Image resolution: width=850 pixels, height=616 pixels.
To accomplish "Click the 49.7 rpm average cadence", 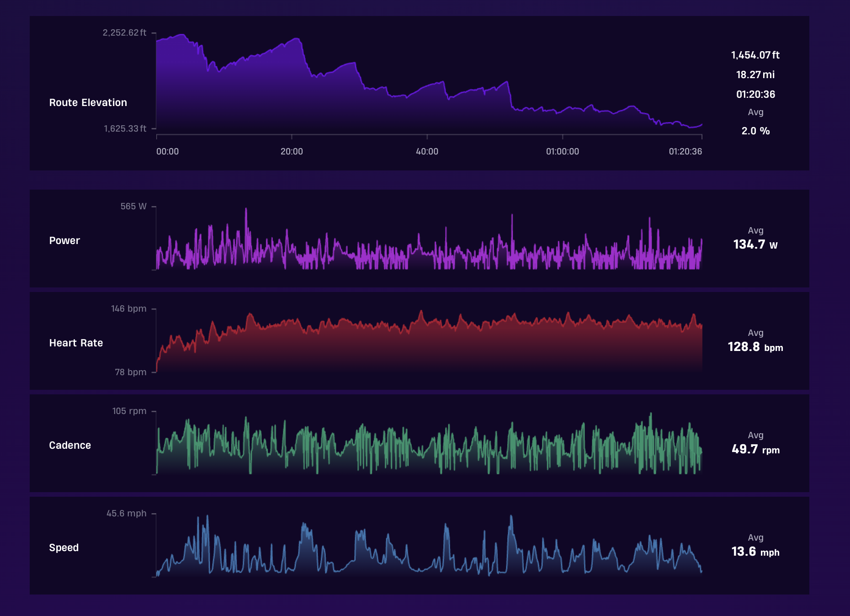I will pyautogui.click(x=755, y=449).
